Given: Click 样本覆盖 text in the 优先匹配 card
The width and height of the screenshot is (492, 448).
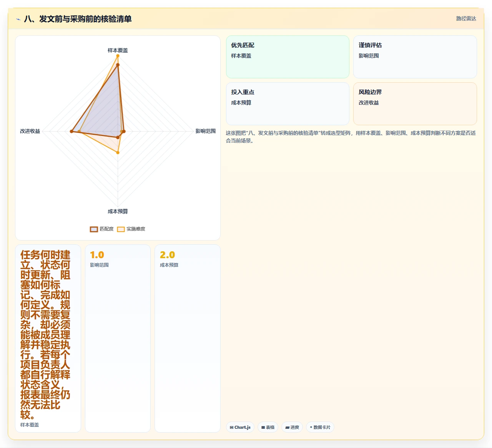Looking at the screenshot, I should tap(241, 56).
